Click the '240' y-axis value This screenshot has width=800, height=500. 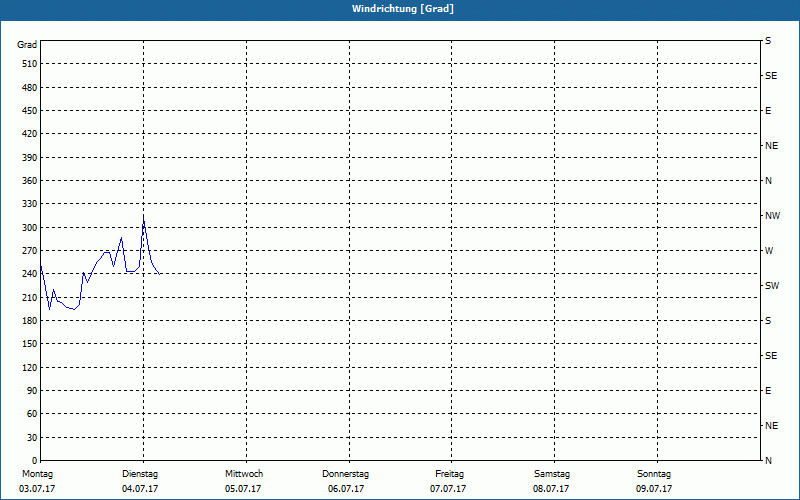point(30,273)
